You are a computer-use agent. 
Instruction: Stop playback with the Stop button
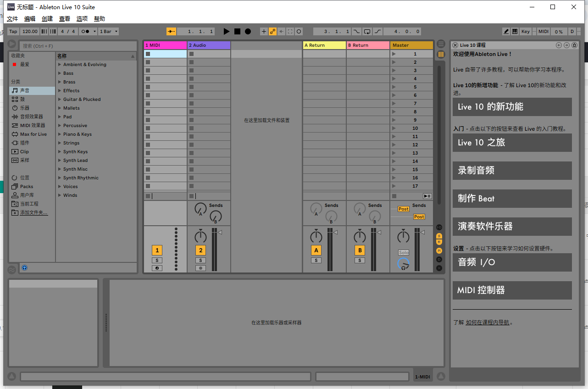[x=237, y=31]
